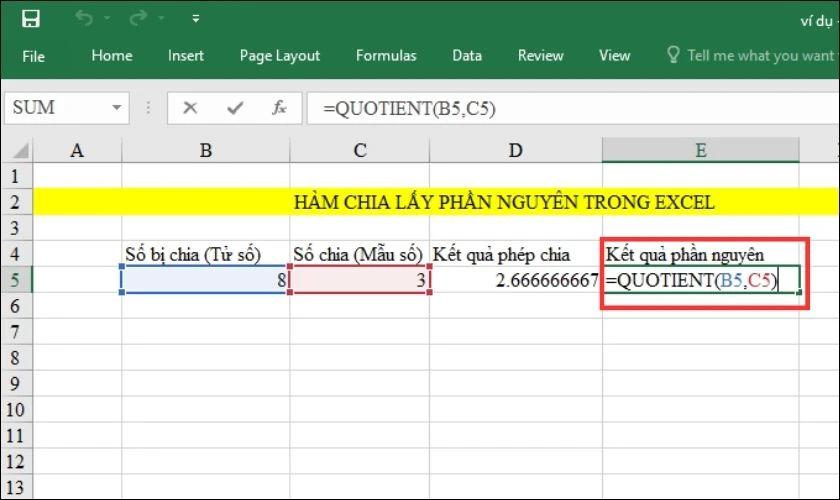Select row 2 header

[15, 202]
